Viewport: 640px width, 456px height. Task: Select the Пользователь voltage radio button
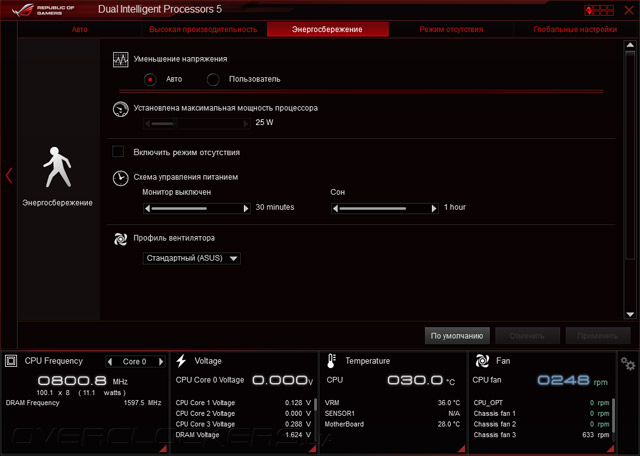point(213,79)
